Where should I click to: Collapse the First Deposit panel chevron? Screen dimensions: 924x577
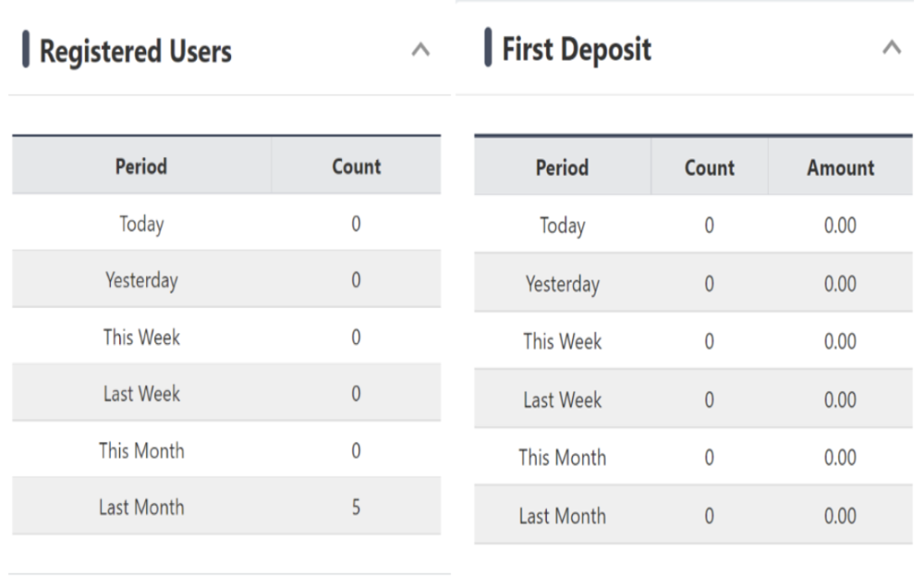[892, 48]
